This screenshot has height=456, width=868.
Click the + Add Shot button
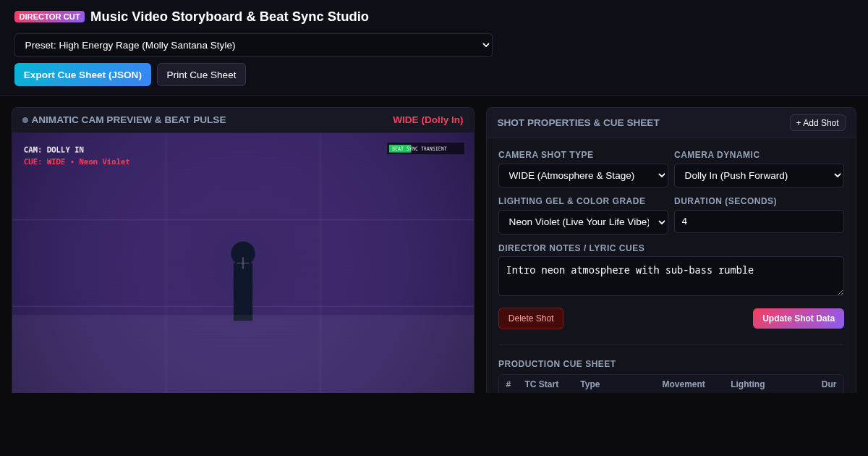817,123
